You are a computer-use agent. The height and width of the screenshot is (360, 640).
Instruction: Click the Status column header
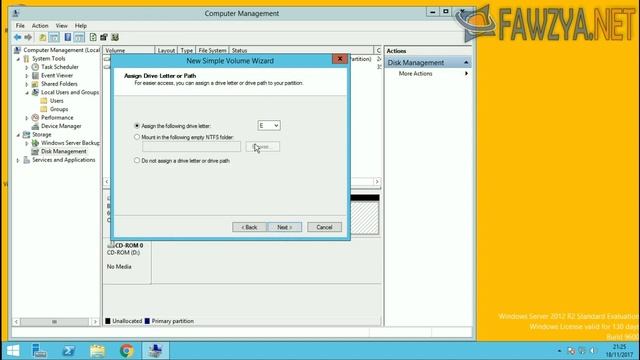point(301,51)
